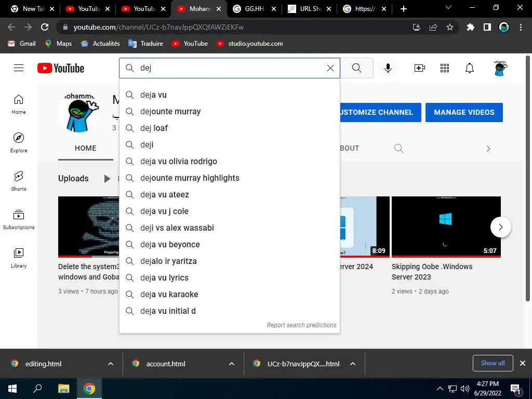Close the downloads bar
The image size is (532, 399).
pyautogui.click(x=523, y=363)
